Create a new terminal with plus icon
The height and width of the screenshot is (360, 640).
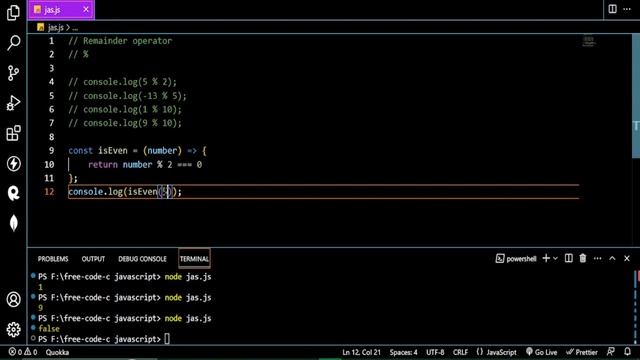546,258
